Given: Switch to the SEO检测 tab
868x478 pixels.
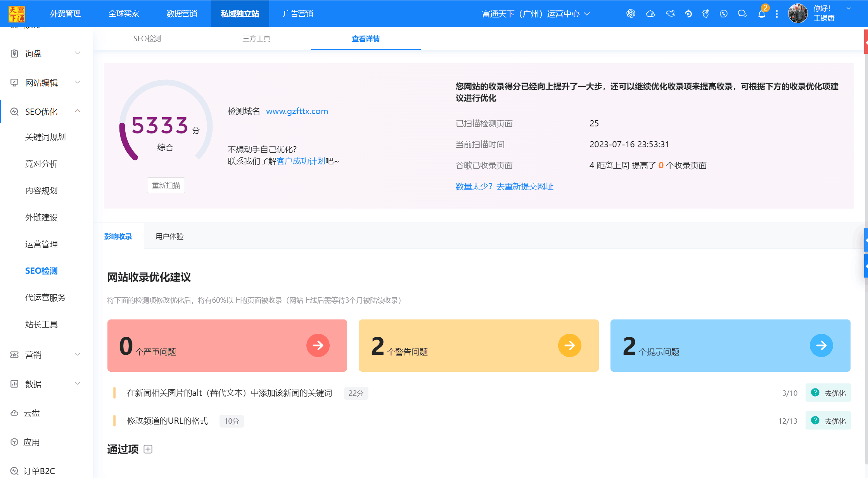Looking at the screenshot, I should 147,38.
